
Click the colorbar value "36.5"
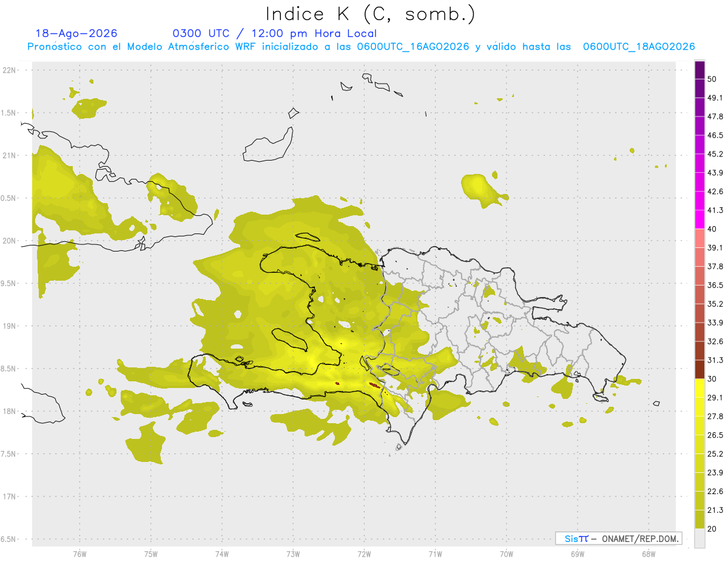click(x=715, y=285)
